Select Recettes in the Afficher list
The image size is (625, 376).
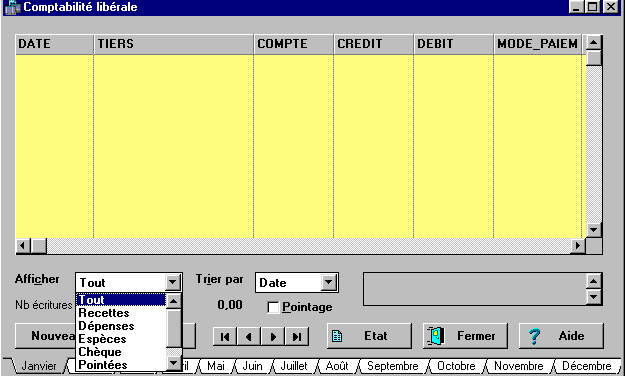121,313
